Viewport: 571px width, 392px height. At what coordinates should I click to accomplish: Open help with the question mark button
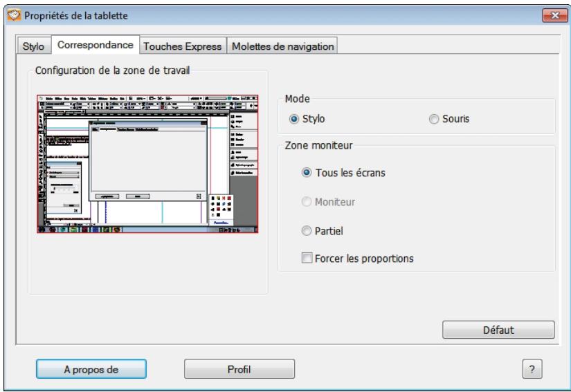[x=532, y=369]
